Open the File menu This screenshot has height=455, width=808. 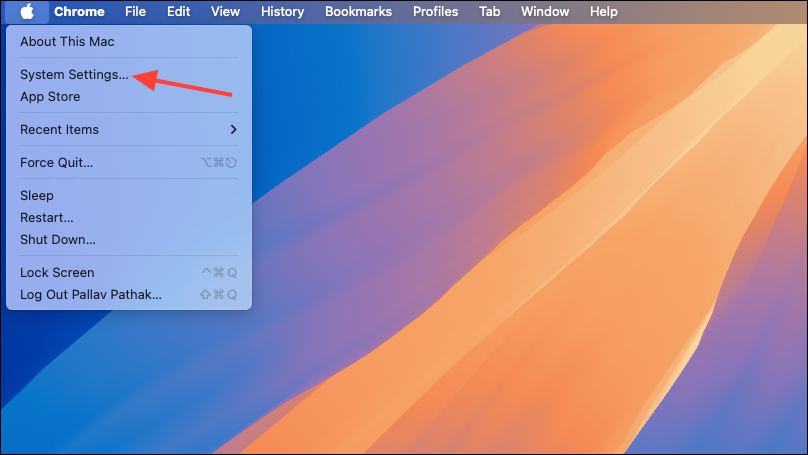click(136, 11)
